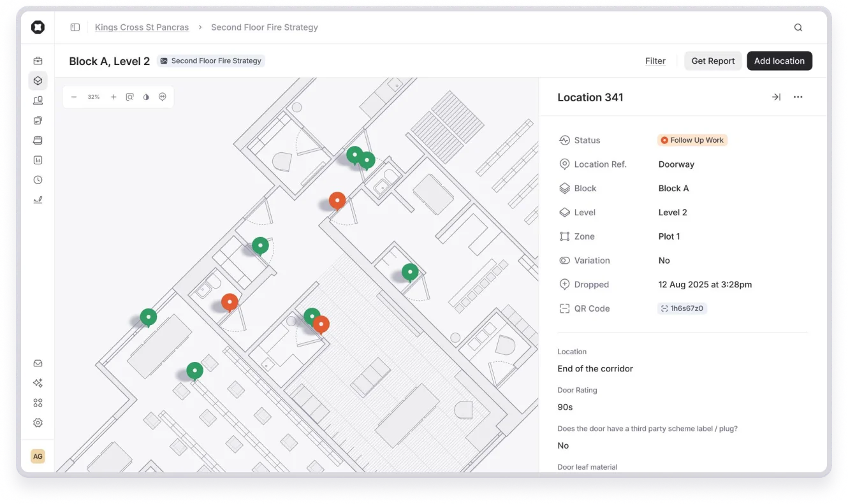
Task: Zoom out of the floor plan
Action: (73, 97)
